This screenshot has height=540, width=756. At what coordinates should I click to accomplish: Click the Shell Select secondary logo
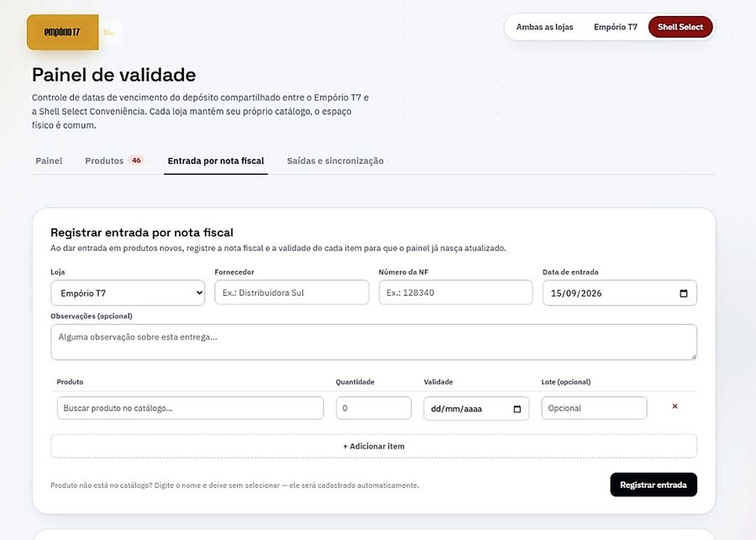point(110,32)
